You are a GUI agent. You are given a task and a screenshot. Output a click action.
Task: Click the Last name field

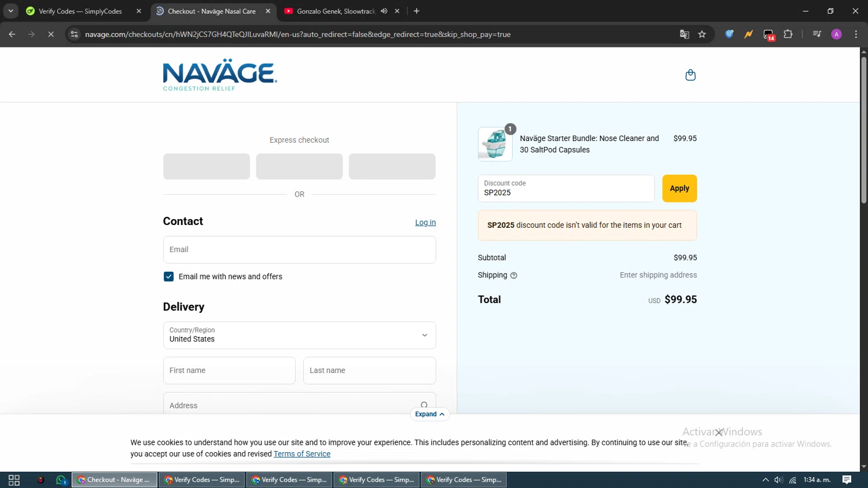pos(369,371)
